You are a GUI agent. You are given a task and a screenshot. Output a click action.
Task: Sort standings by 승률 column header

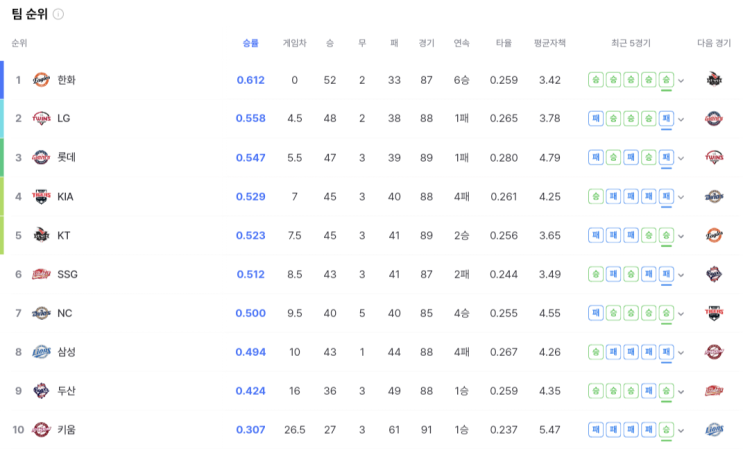[x=250, y=43]
